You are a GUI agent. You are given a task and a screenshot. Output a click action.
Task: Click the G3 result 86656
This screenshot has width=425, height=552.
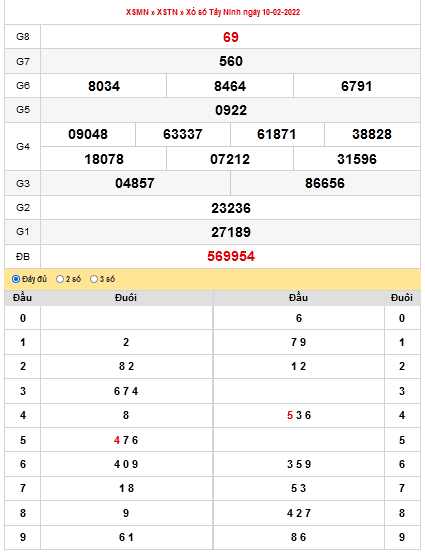[325, 183]
